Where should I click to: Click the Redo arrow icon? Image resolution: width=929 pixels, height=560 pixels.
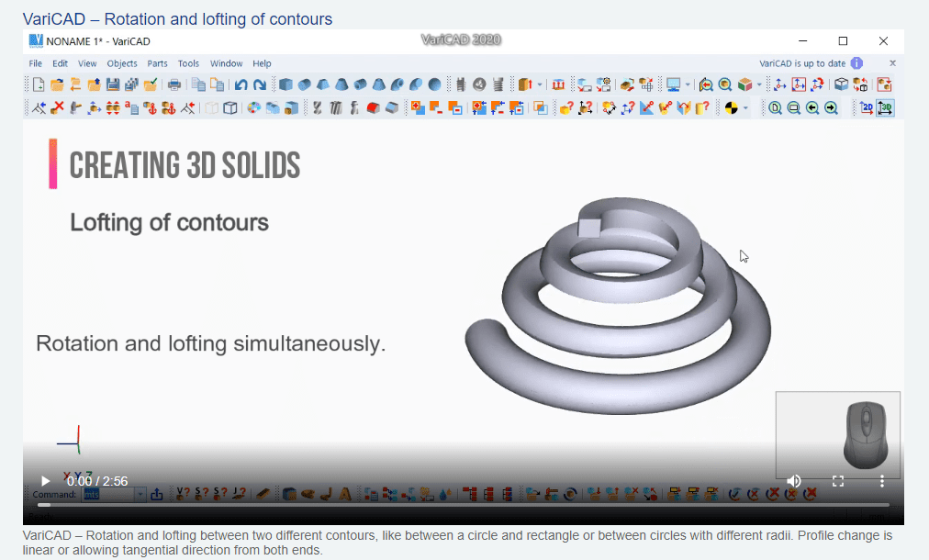[x=260, y=84]
